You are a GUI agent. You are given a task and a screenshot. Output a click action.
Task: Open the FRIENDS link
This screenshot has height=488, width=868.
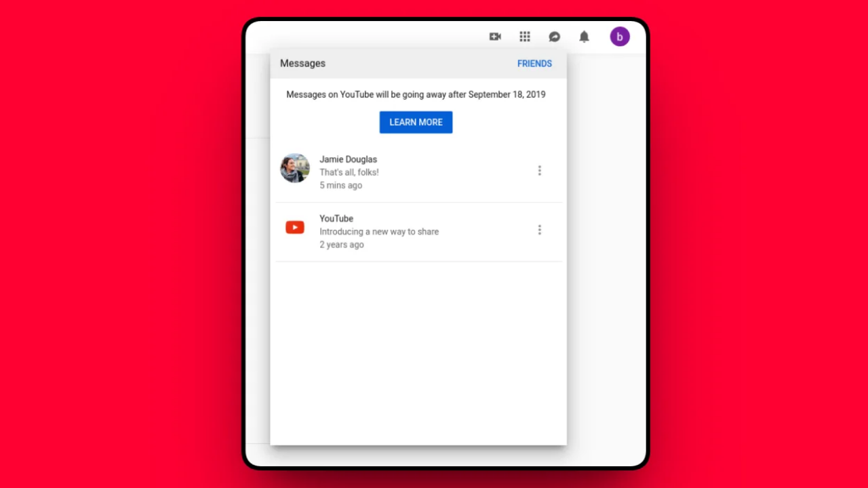[x=534, y=64]
